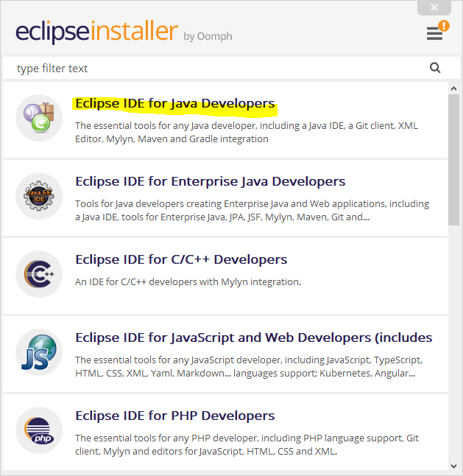Screen dimensions: 463x476
Task: Close the Eclipse Installer window
Action: pyautogui.click(x=434, y=7)
